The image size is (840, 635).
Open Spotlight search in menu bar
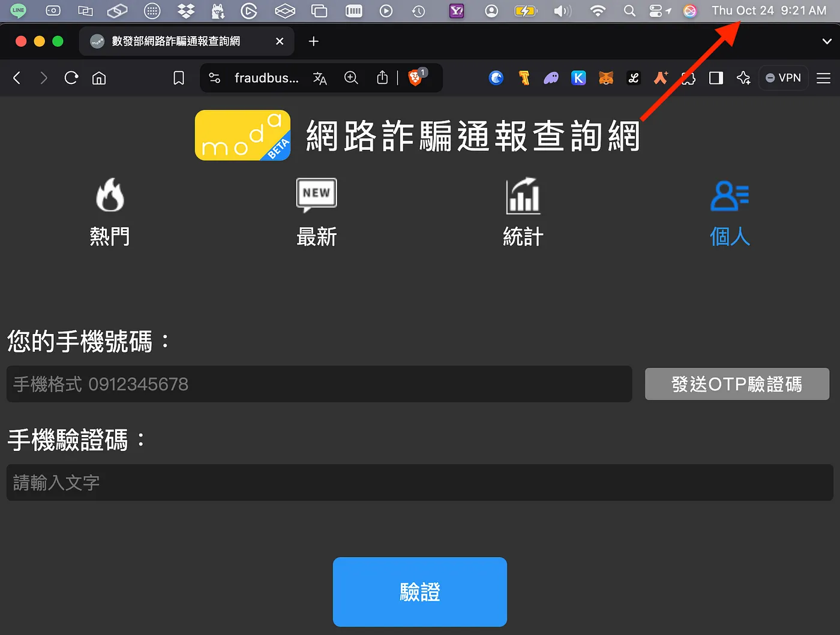tap(629, 11)
